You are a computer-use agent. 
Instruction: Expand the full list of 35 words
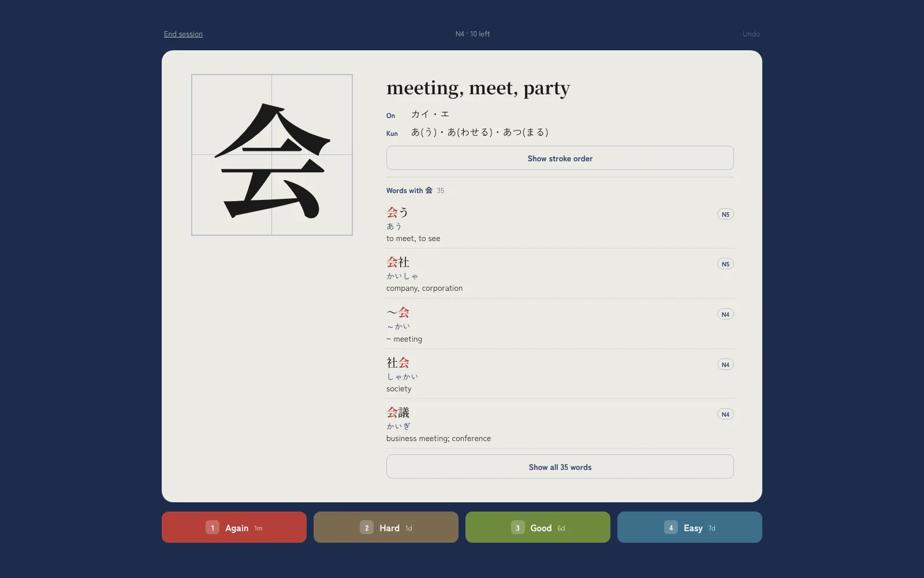560,467
